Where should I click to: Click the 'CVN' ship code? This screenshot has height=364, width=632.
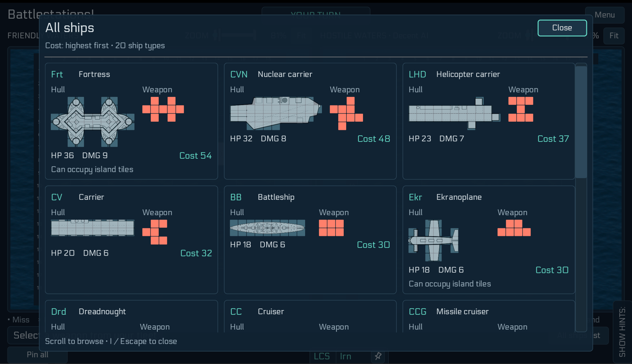[x=239, y=74]
